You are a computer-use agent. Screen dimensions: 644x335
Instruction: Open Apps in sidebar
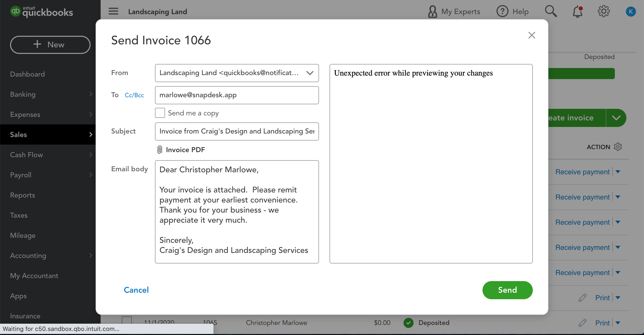18,296
